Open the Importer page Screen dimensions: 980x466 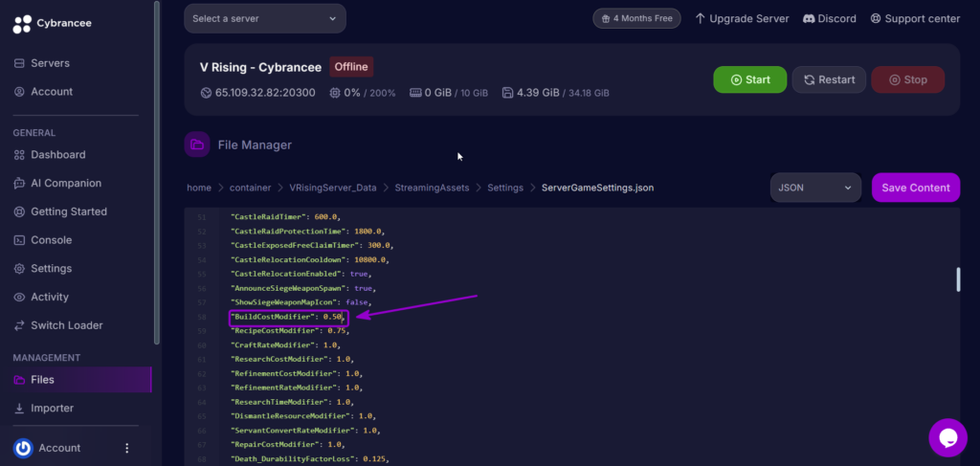(x=43, y=408)
